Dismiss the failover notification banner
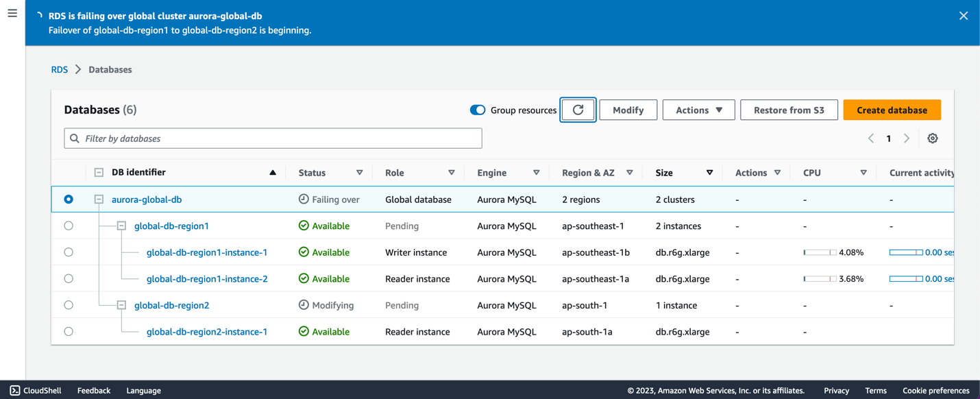Viewport: 980px width, 399px height. (963, 16)
